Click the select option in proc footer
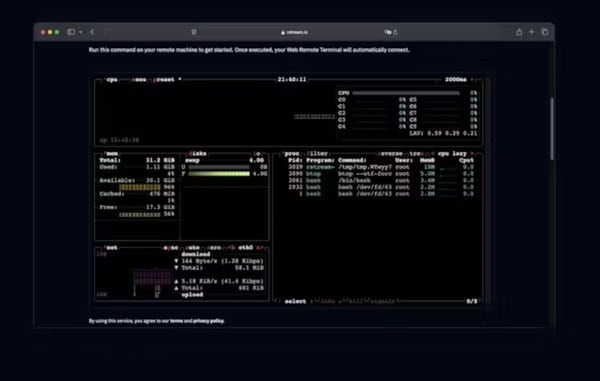This screenshot has width=600, height=381. [295, 301]
